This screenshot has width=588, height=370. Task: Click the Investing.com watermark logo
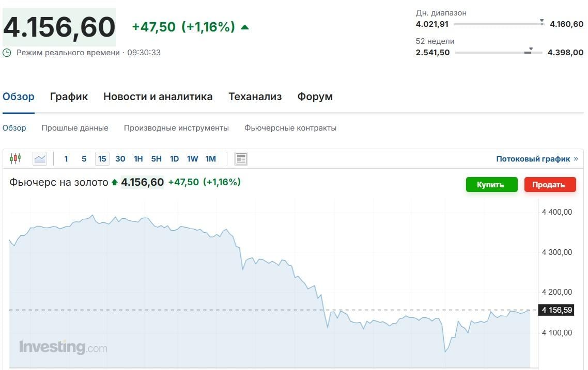(x=63, y=347)
